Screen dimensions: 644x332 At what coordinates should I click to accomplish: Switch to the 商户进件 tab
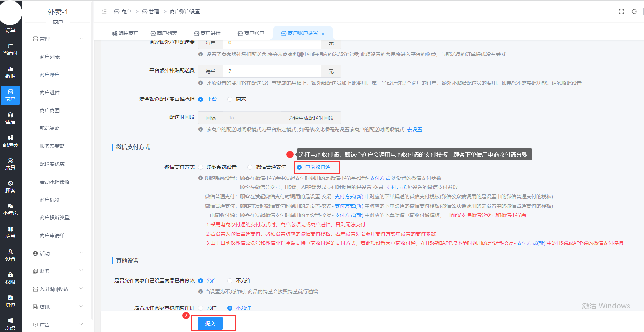tap(207, 33)
